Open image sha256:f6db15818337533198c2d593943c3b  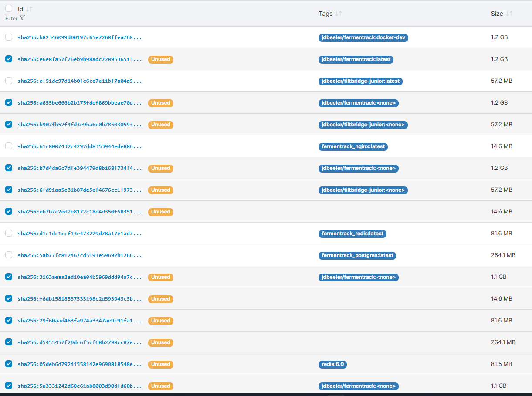(x=80, y=299)
